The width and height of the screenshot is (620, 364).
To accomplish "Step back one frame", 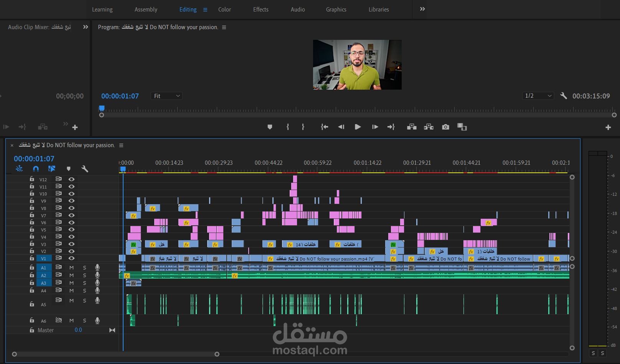I will [x=341, y=127].
